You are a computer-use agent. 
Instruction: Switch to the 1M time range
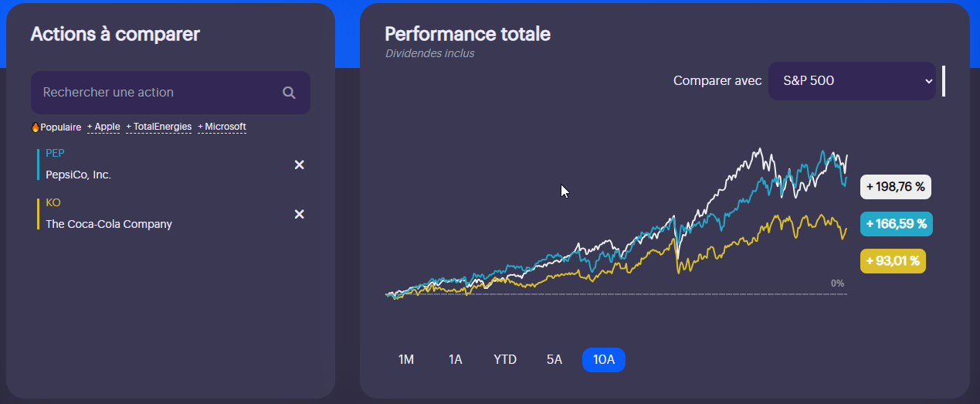coord(406,359)
